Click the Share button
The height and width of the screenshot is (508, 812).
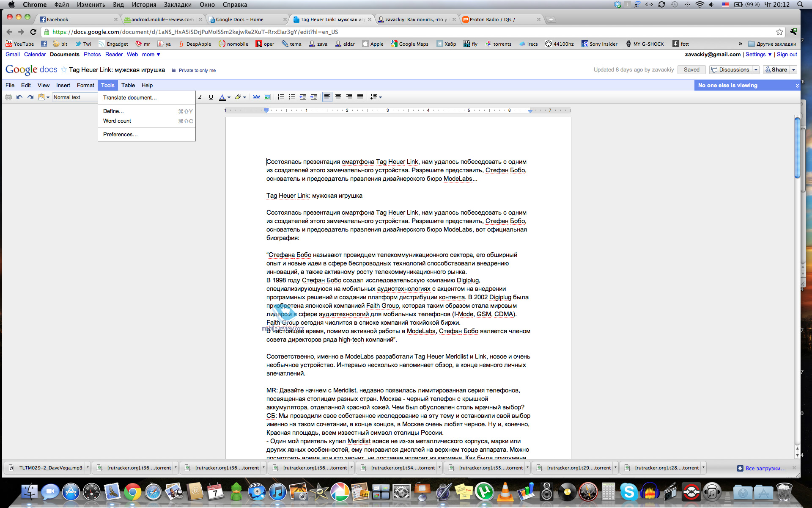776,69
